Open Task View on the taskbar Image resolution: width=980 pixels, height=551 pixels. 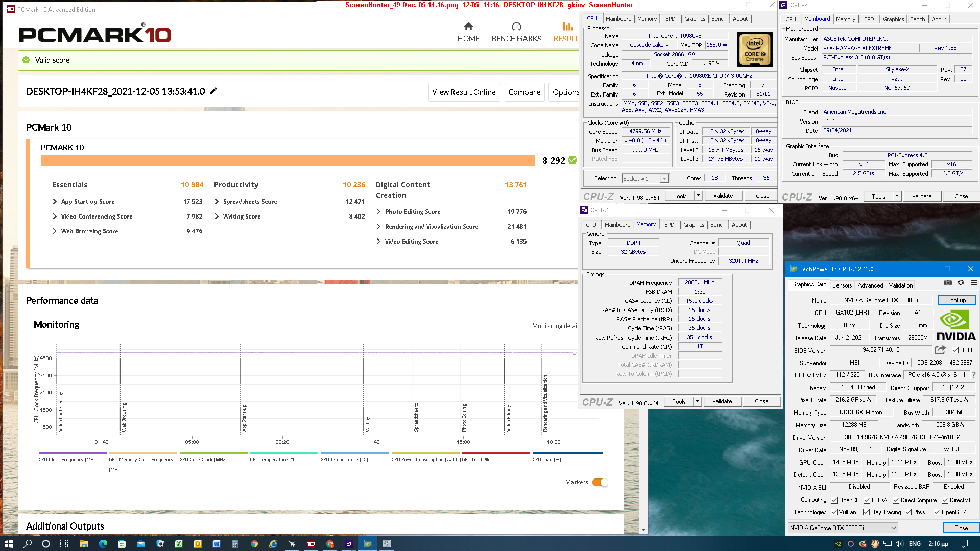[x=64, y=544]
